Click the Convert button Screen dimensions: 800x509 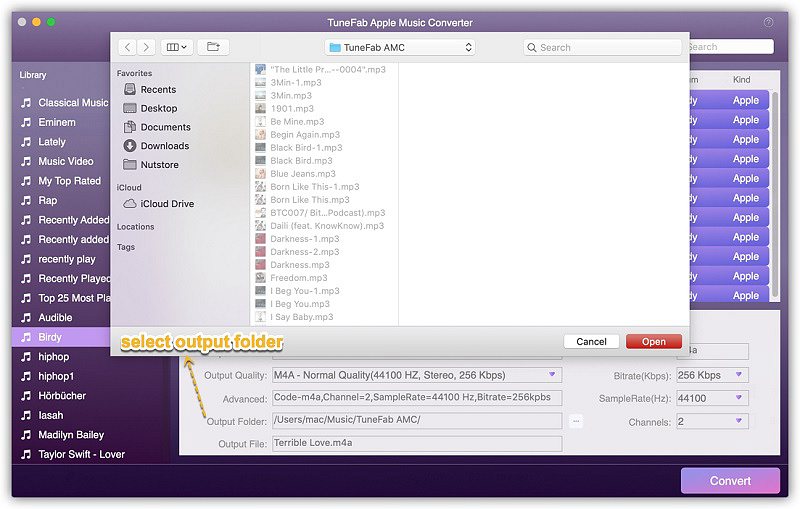pos(730,481)
